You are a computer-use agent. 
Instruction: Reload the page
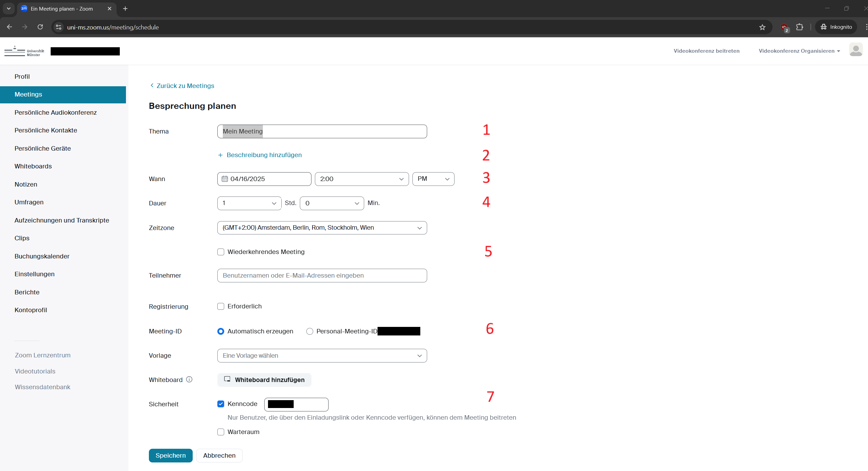click(40, 27)
